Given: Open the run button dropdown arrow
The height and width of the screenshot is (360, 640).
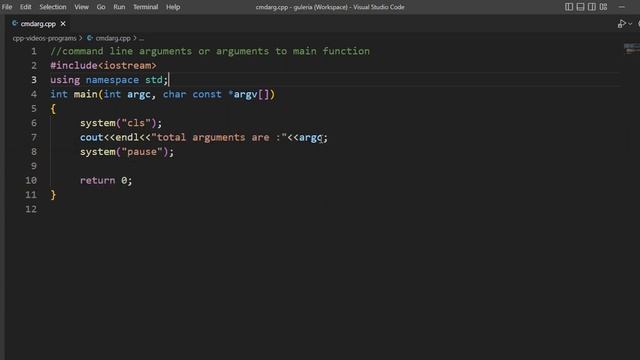Looking at the screenshot, I should 630,24.
